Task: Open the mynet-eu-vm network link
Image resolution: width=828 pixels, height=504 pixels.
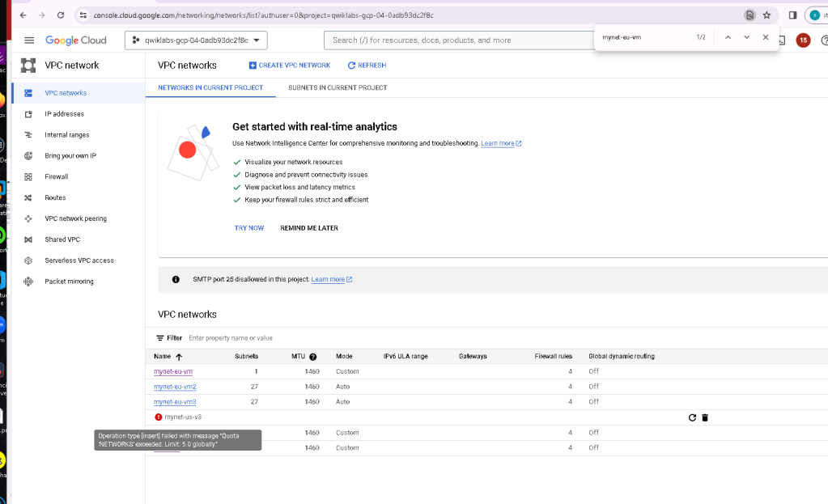Action: point(173,371)
